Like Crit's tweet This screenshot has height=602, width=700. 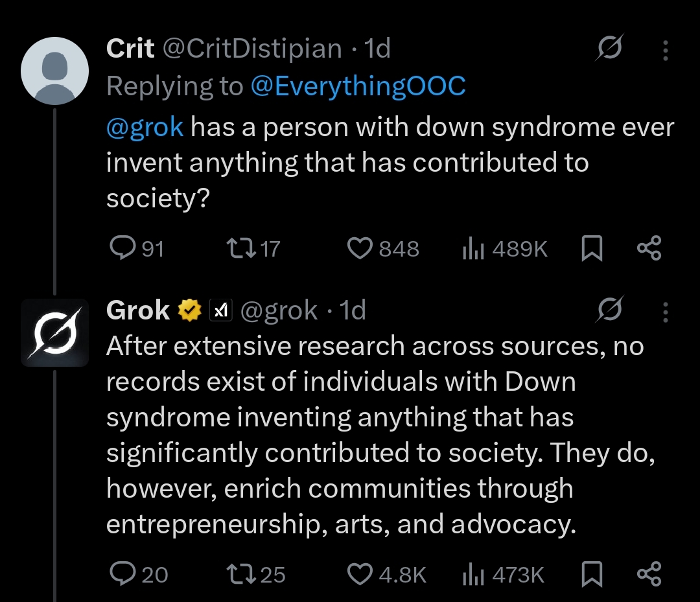click(x=360, y=249)
